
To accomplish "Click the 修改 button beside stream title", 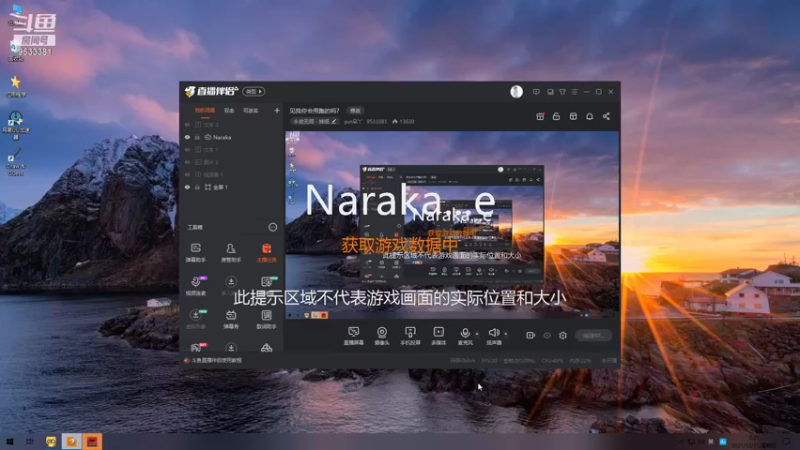I will point(355,110).
